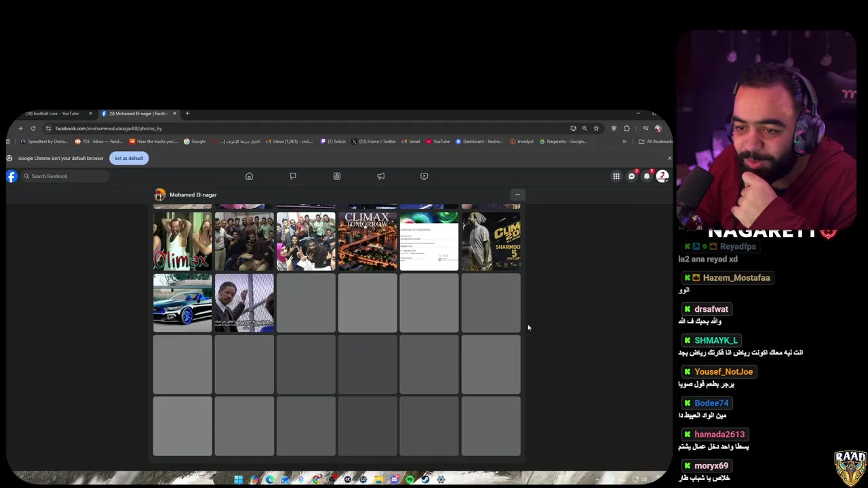Screen dimensions: 868x488
Task: Open Mohamed El-nagar profile name link
Action: coord(193,195)
